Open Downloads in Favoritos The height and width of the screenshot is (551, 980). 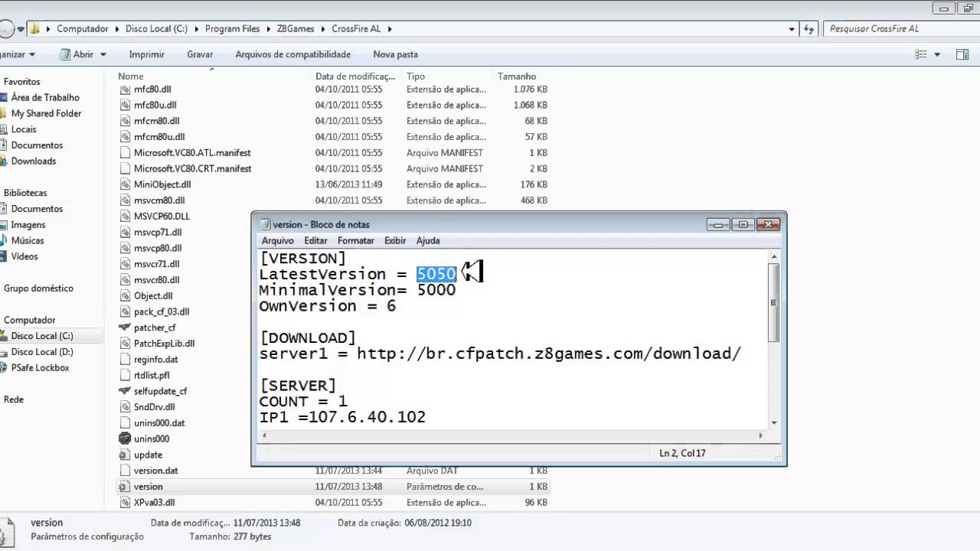coord(34,161)
